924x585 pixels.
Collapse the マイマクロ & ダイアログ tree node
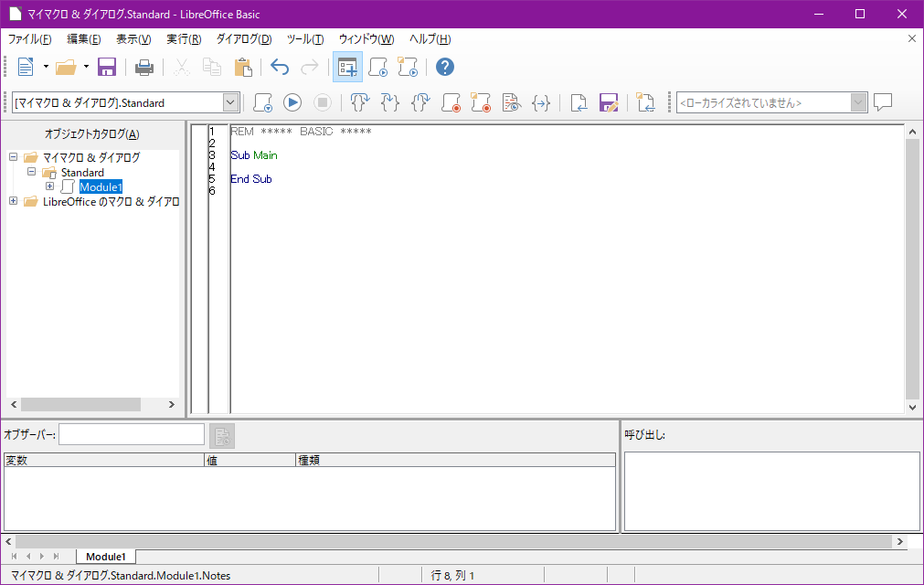[14, 157]
